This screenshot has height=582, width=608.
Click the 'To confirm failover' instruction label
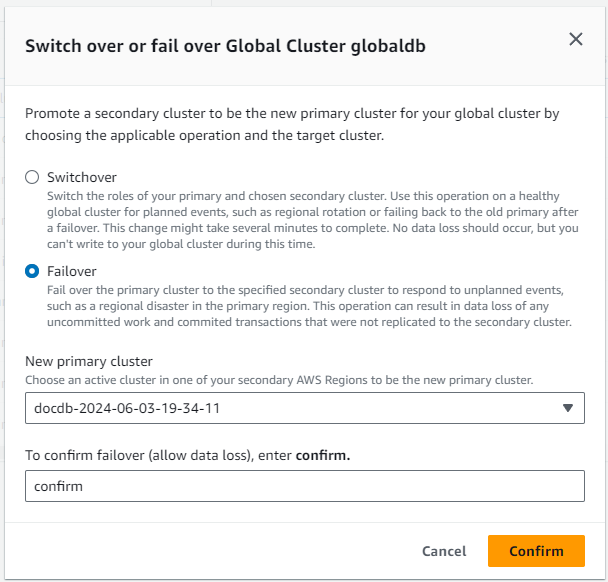click(x=160, y=456)
